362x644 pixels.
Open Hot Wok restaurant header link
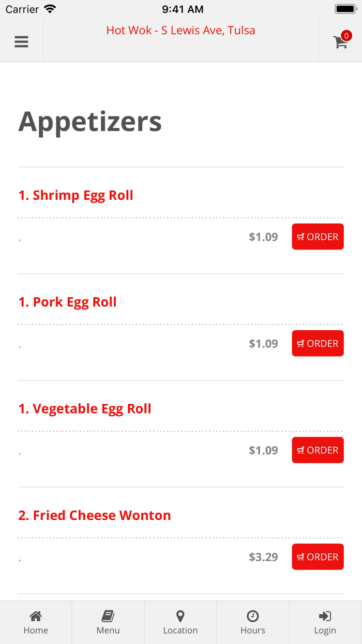pos(180,30)
